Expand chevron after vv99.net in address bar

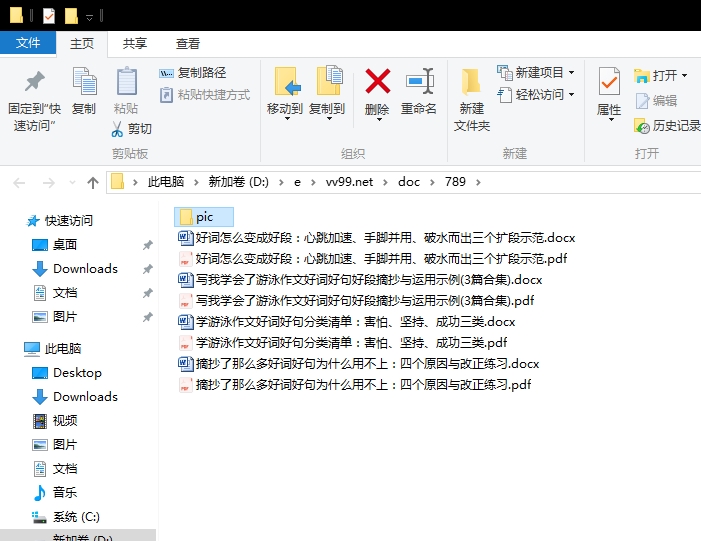[x=385, y=182]
